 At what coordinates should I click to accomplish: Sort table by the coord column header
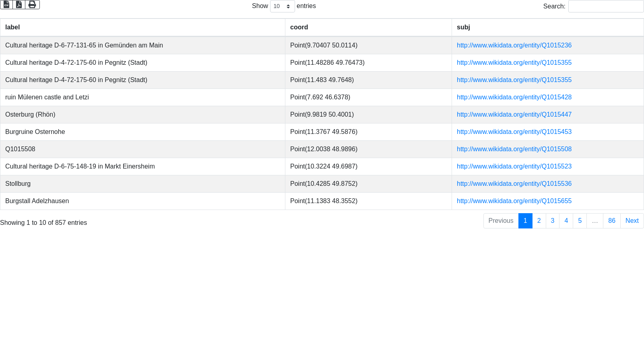pos(299,27)
